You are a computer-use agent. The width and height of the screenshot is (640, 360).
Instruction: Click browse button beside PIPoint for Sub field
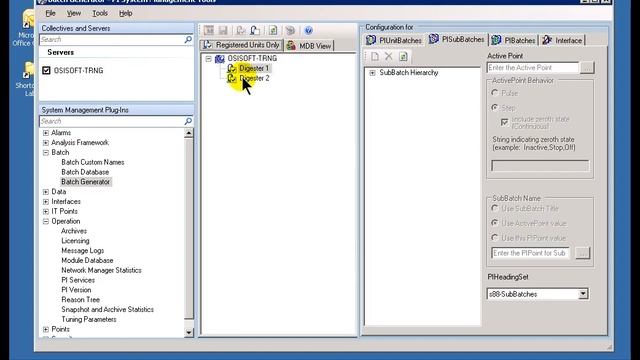582,253
